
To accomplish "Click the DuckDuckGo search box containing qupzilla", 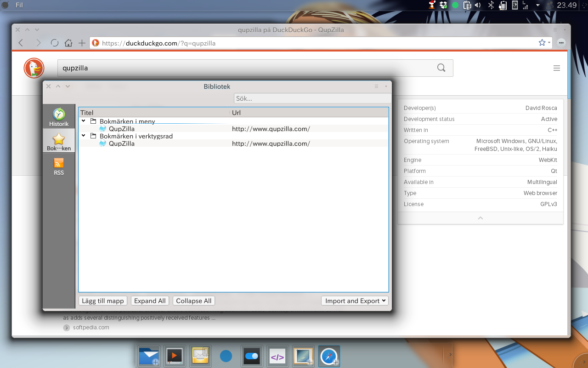I will point(255,68).
